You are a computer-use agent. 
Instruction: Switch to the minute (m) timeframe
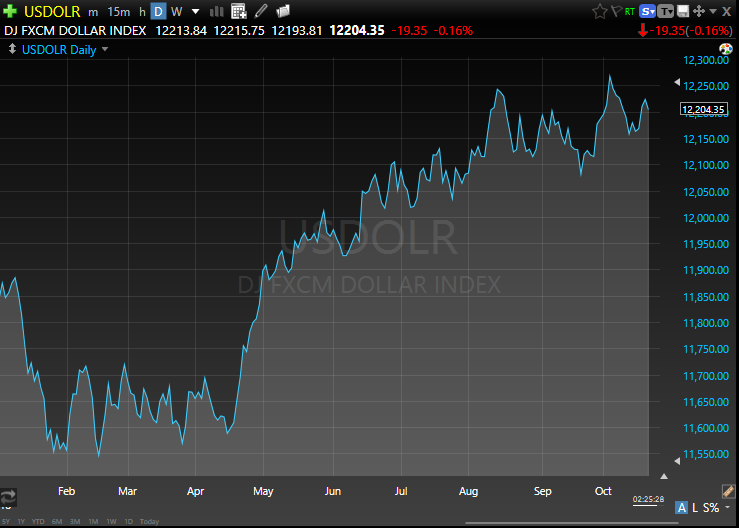(x=93, y=12)
